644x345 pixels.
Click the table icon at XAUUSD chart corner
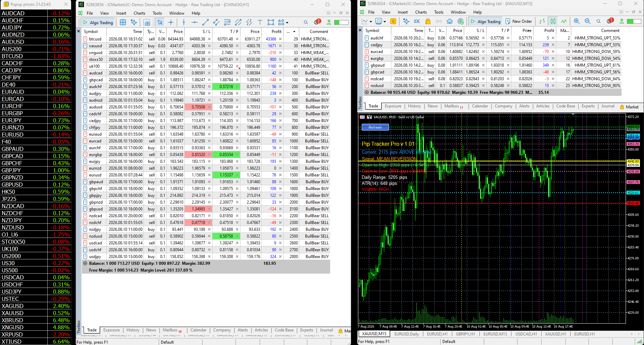(x=362, y=117)
